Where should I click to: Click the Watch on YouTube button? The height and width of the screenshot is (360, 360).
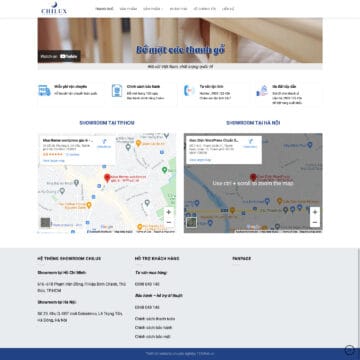59,56
